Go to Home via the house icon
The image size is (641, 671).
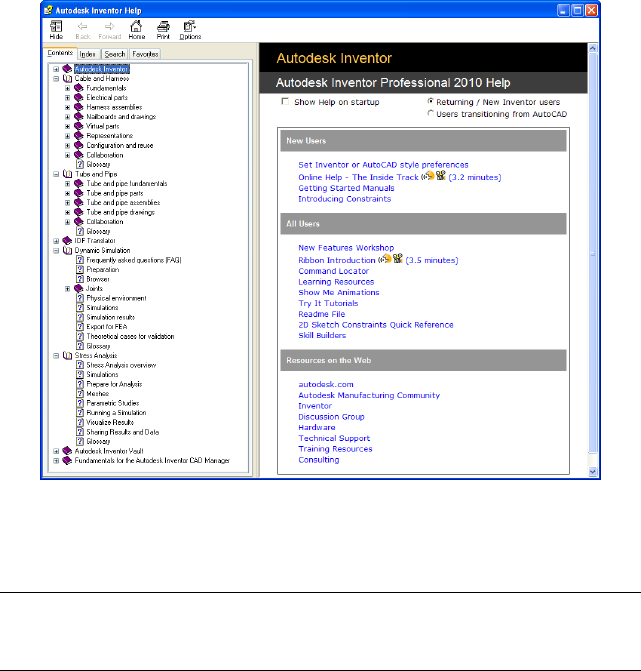tap(136, 26)
